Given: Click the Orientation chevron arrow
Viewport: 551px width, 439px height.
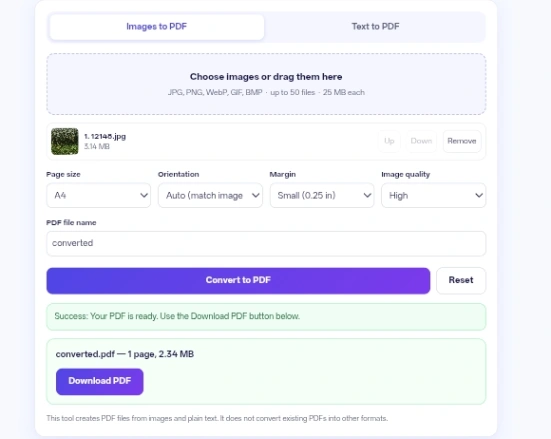Looking at the screenshot, I should [255, 195].
